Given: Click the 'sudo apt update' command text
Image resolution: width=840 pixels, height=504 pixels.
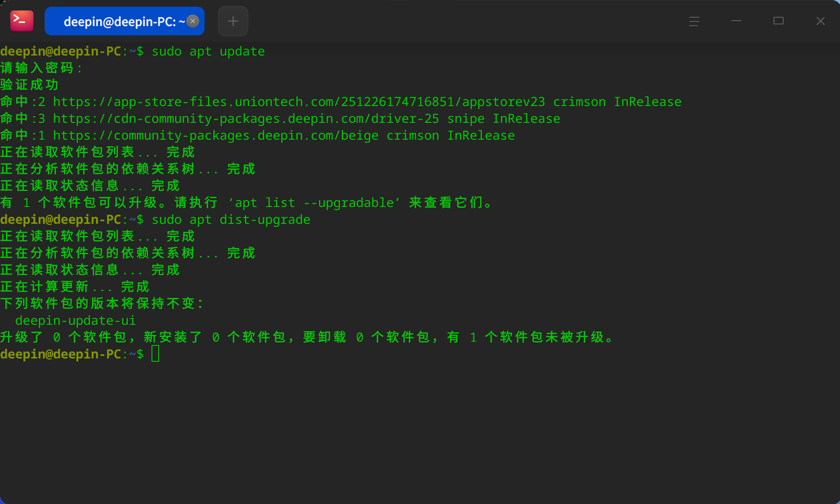Looking at the screenshot, I should 208,51.
